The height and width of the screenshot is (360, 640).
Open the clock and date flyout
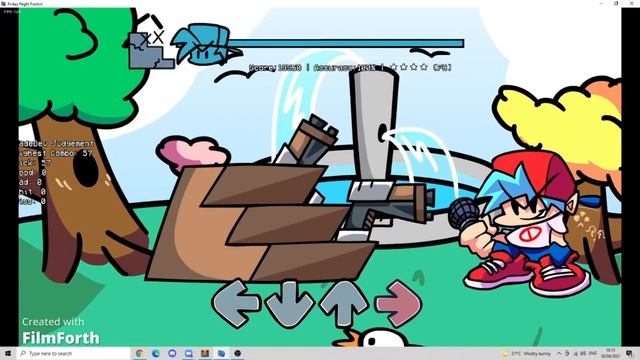click(x=611, y=353)
